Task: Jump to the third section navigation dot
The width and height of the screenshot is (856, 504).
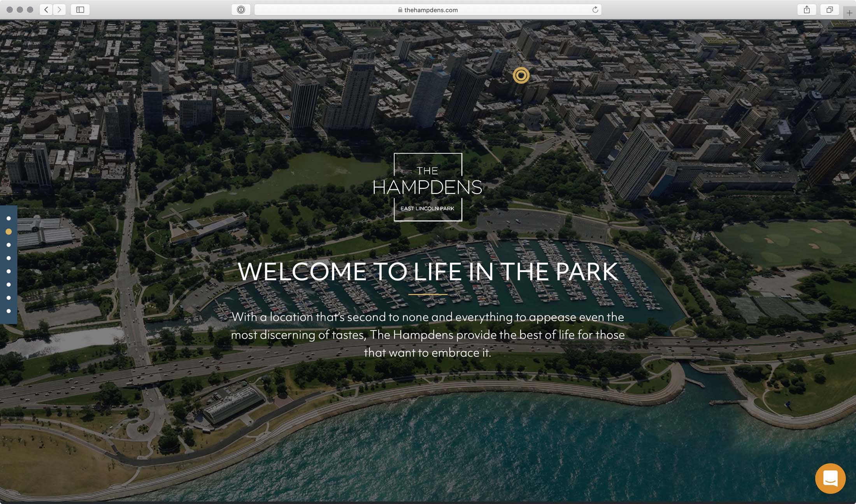Action: pyautogui.click(x=9, y=245)
